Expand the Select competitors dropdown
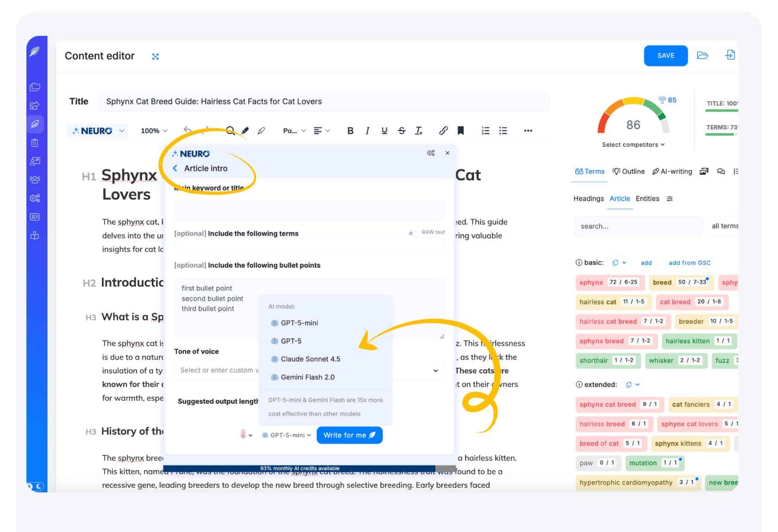This screenshot has width=778, height=532. click(x=633, y=144)
